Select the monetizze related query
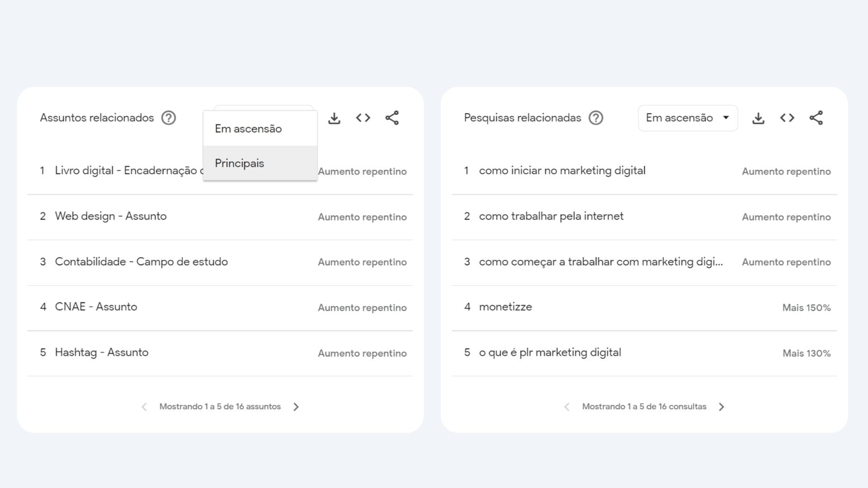The height and width of the screenshot is (488, 868). click(505, 307)
